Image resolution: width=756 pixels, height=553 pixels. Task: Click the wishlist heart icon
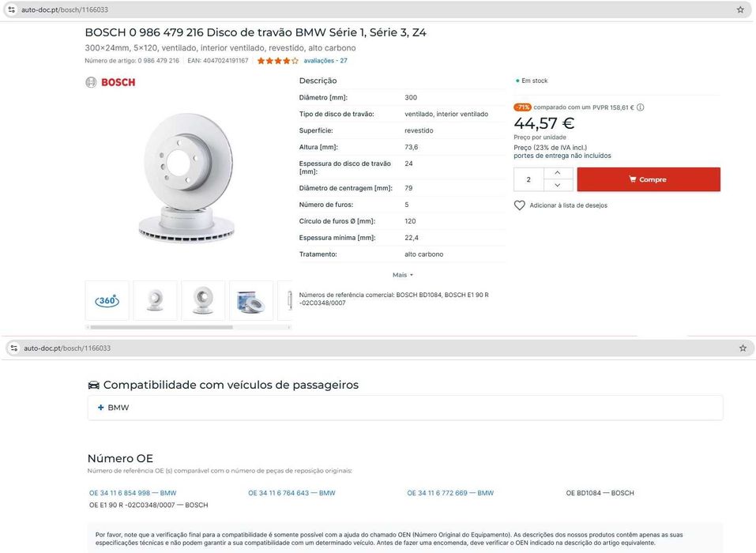(x=519, y=205)
